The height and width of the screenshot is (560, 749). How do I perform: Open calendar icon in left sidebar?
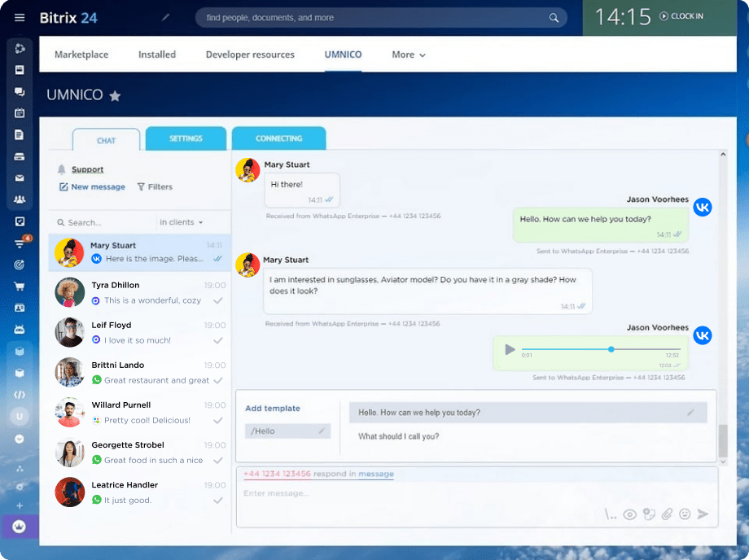coord(20,113)
